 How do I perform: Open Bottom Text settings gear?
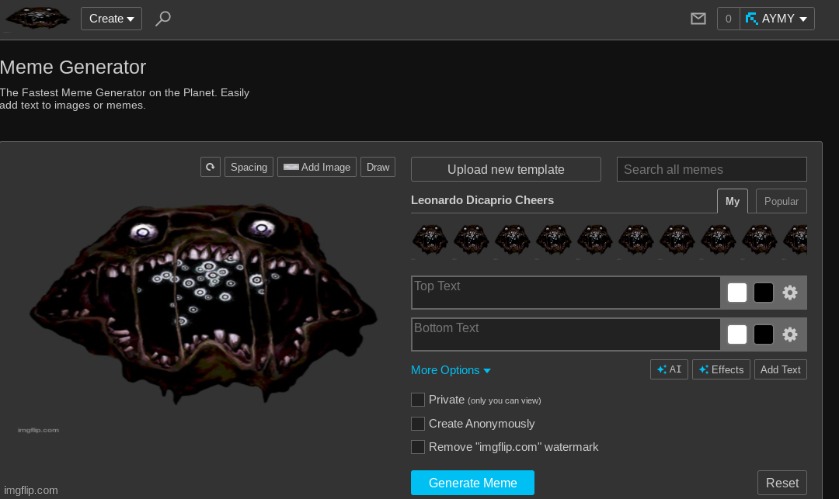click(790, 334)
